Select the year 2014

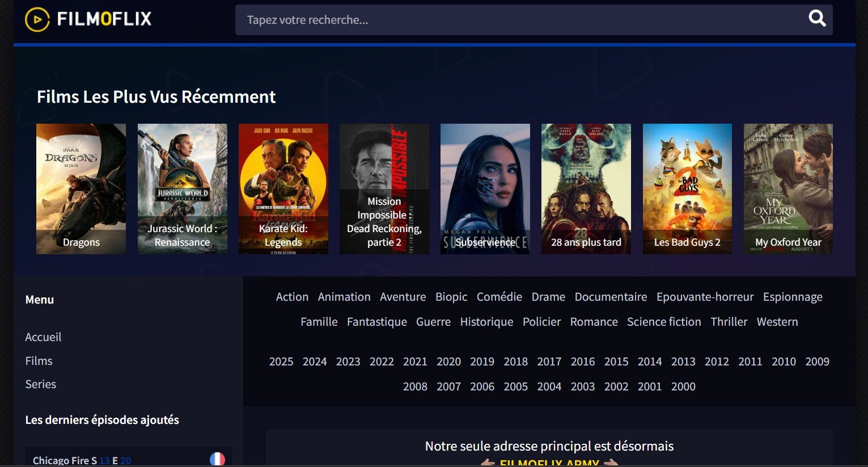(x=650, y=361)
